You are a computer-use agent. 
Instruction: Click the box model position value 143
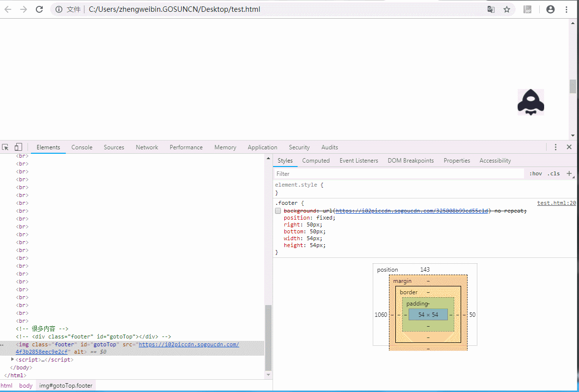(x=425, y=270)
